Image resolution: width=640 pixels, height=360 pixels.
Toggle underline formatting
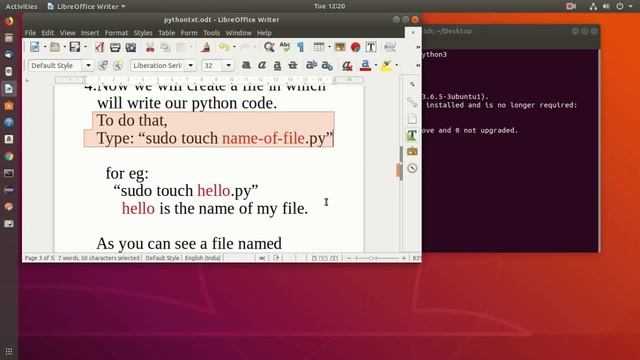(277, 65)
